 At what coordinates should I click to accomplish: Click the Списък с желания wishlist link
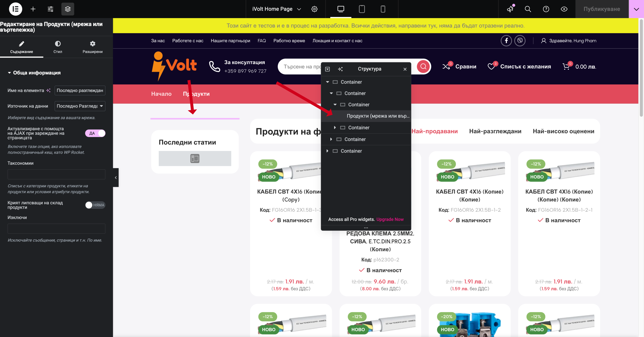pos(525,67)
